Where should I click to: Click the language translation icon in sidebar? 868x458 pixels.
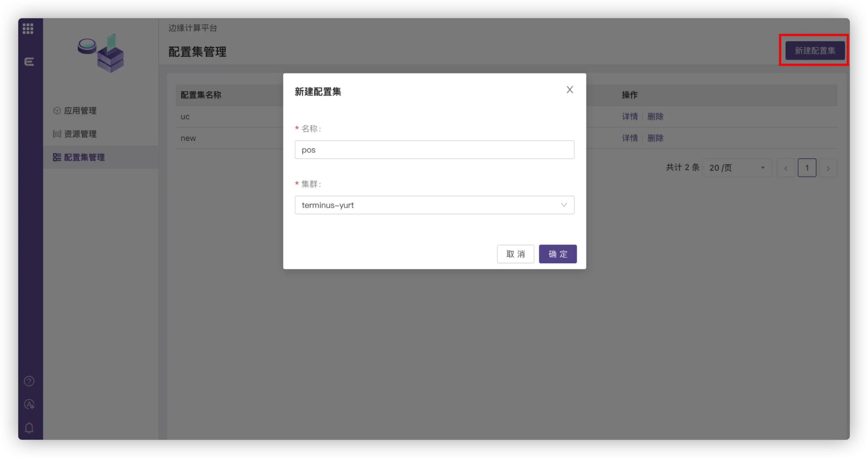click(29, 405)
